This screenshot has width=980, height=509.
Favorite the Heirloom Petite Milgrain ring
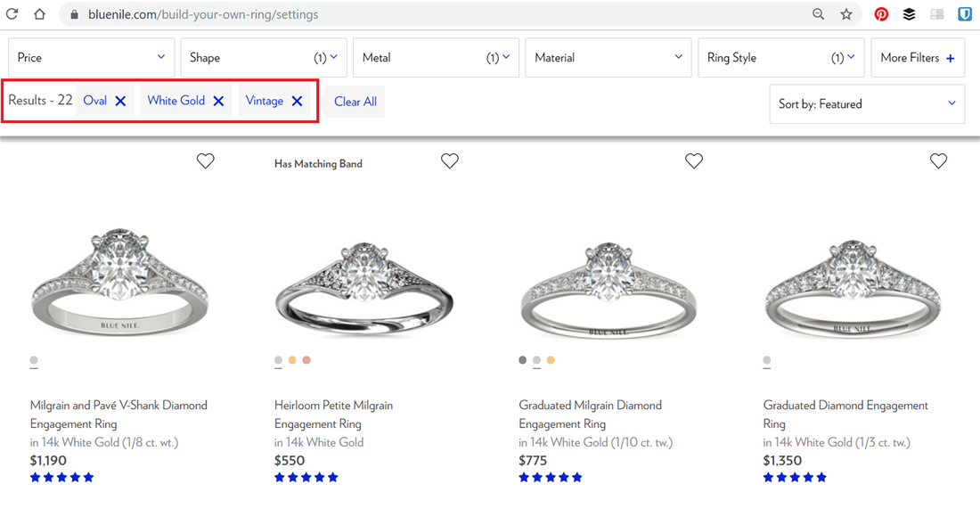pos(450,160)
